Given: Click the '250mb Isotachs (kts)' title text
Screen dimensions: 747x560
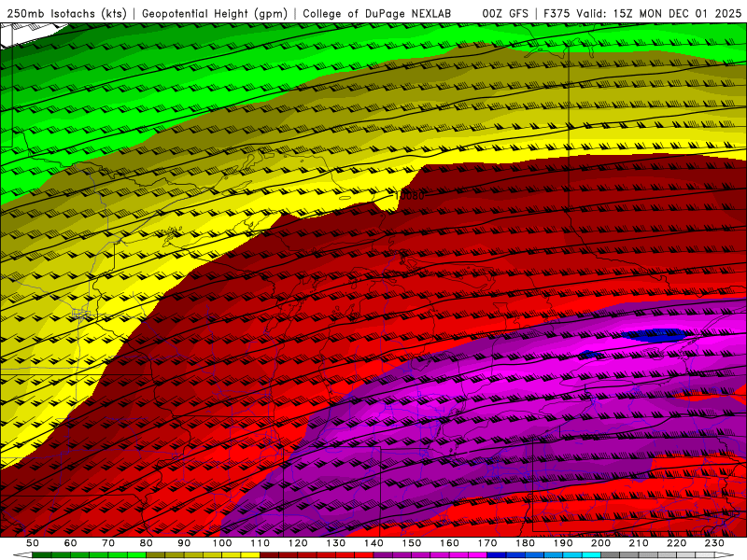Looking at the screenshot, I should [x=66, y=13].
